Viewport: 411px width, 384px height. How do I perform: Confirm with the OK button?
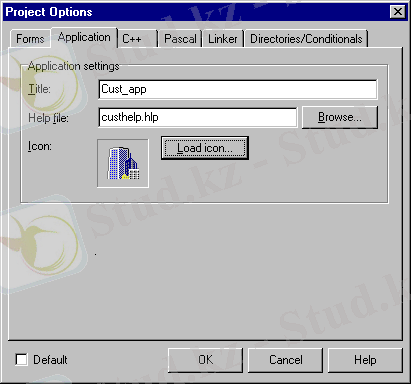(x=205, y=360)
